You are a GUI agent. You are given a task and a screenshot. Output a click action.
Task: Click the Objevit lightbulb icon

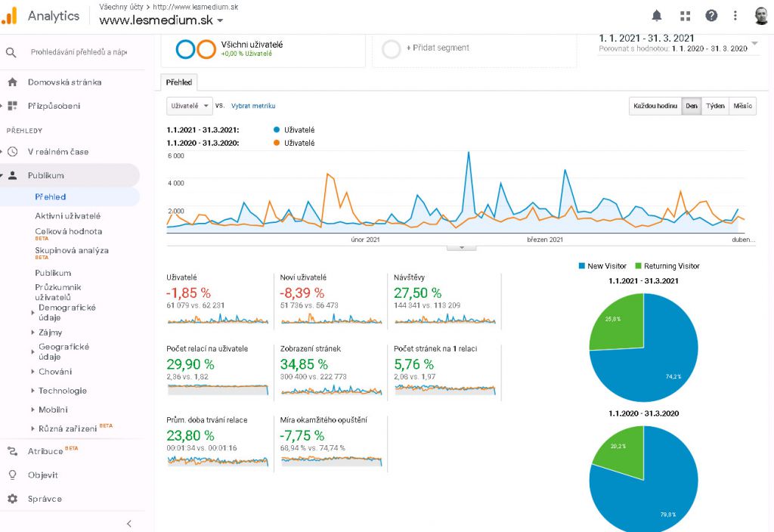click(12, 475)
